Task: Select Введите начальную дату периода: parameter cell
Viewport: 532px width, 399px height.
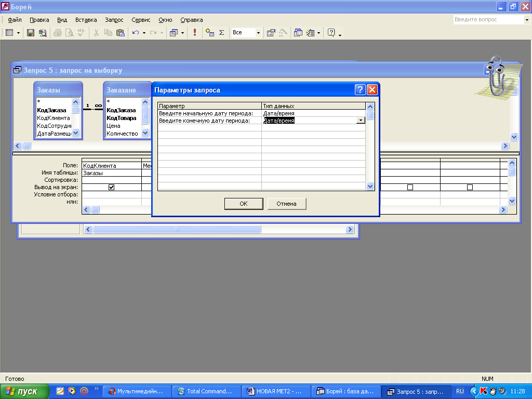Action: tap(209, 113)
